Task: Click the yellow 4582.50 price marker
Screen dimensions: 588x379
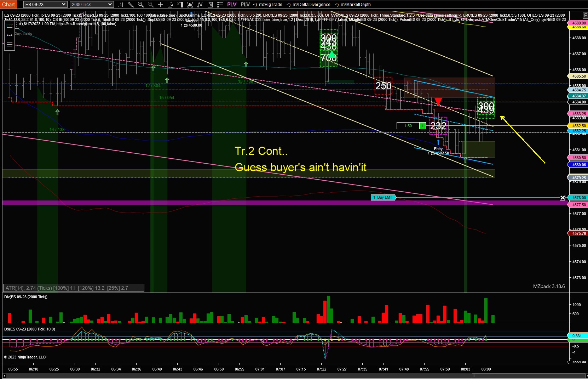Action: [x=577, y=126]
